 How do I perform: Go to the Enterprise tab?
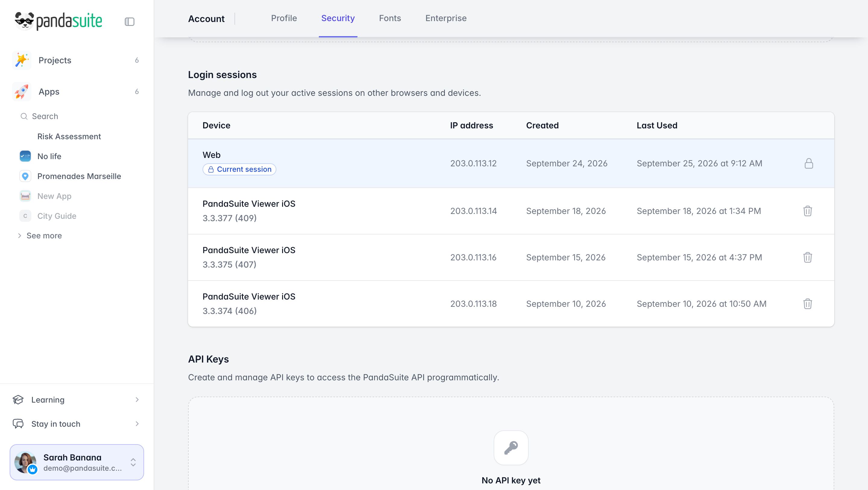446,18
